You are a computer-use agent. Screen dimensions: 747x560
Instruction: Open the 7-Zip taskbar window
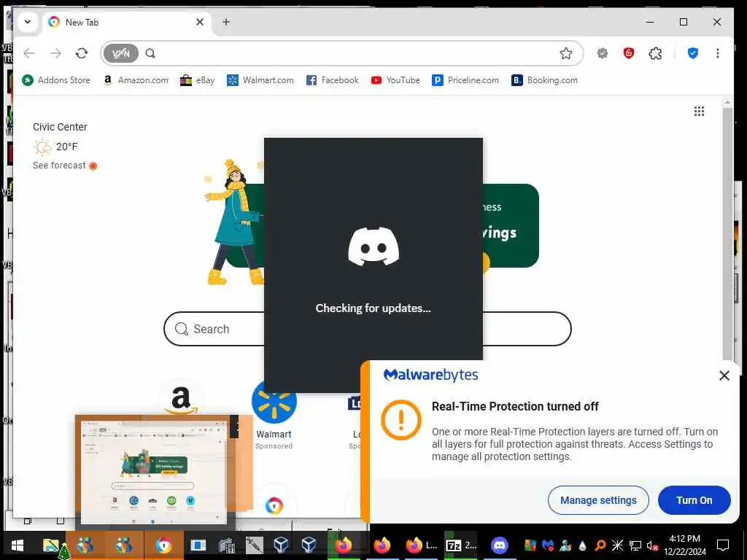coord(460,545)
